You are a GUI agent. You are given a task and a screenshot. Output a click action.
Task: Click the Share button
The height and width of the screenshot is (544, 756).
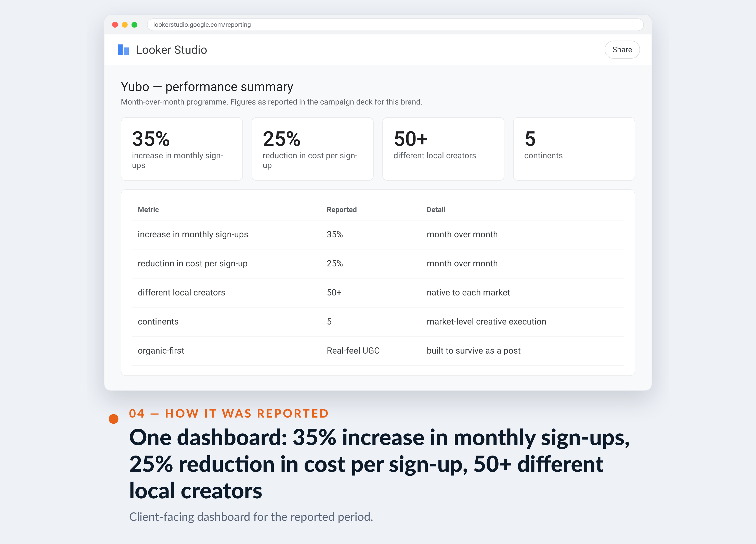(x=622, y=50)
